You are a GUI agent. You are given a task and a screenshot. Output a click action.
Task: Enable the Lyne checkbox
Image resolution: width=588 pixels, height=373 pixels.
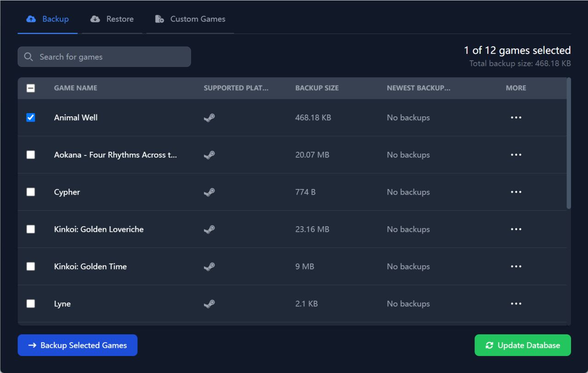31,304
